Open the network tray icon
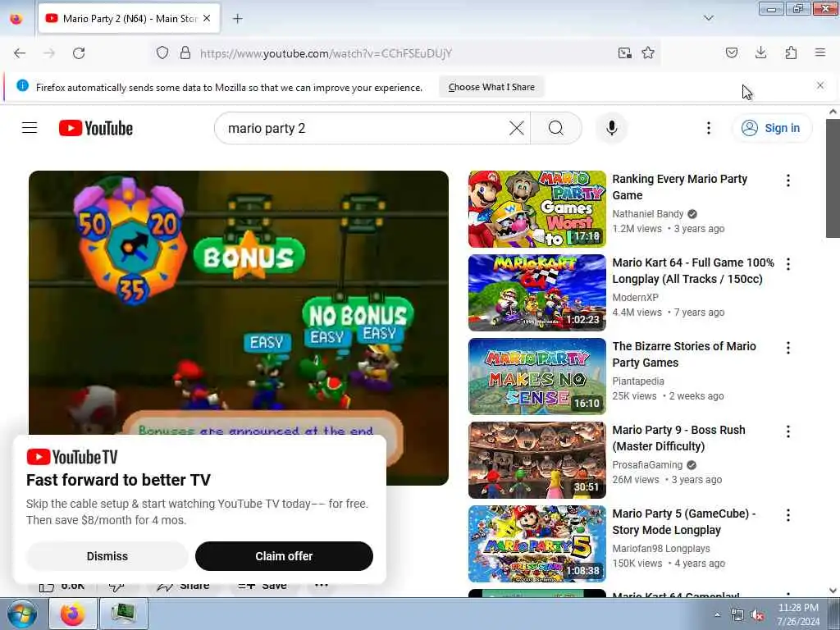The height and width of the screenshot is (630, 840). 737,615
